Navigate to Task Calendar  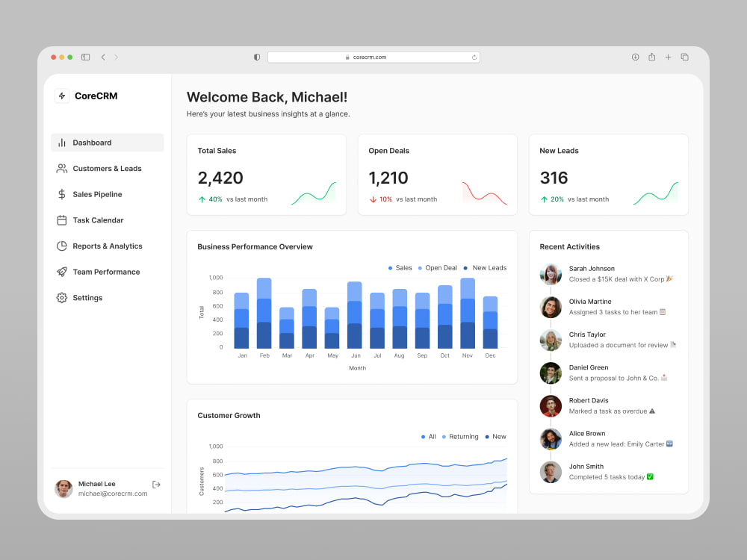click(107, 220)
